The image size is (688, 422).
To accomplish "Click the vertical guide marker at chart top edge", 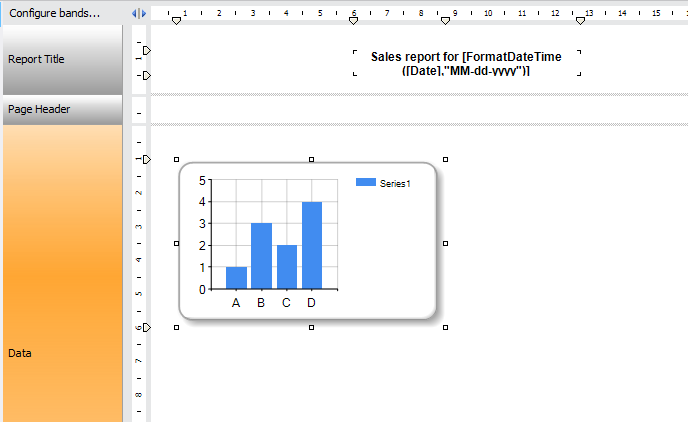I will pyautogui.click(x=147, y=159).
